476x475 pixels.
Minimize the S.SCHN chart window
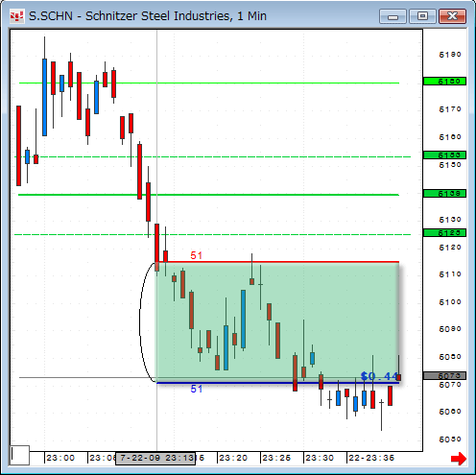(x=393, y=16)
